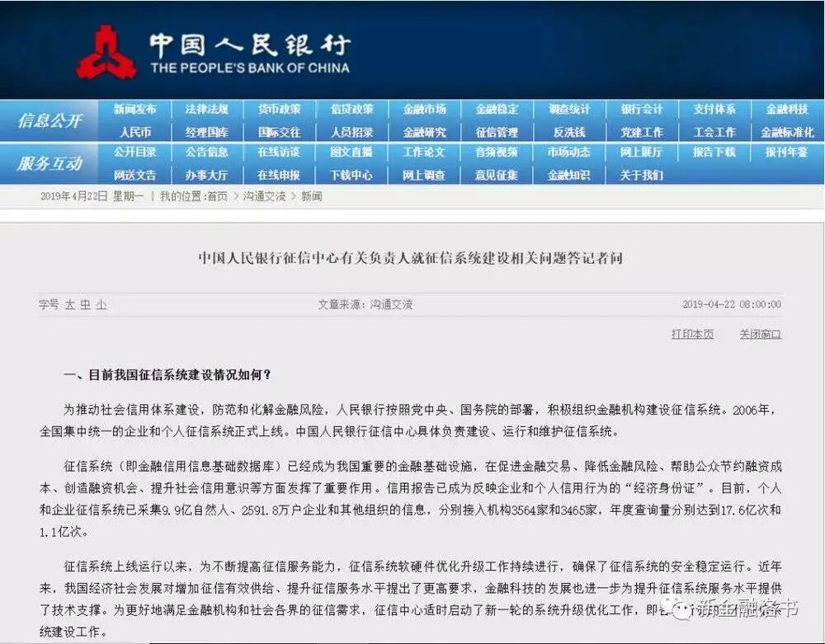Open the 金融标准化 link

click(786, 132)
